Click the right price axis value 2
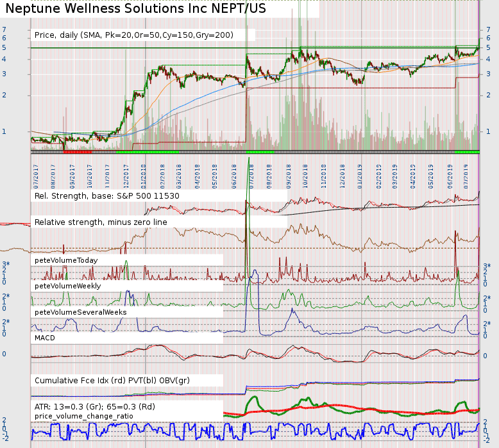Screen dimensions: 499x448 488,95
